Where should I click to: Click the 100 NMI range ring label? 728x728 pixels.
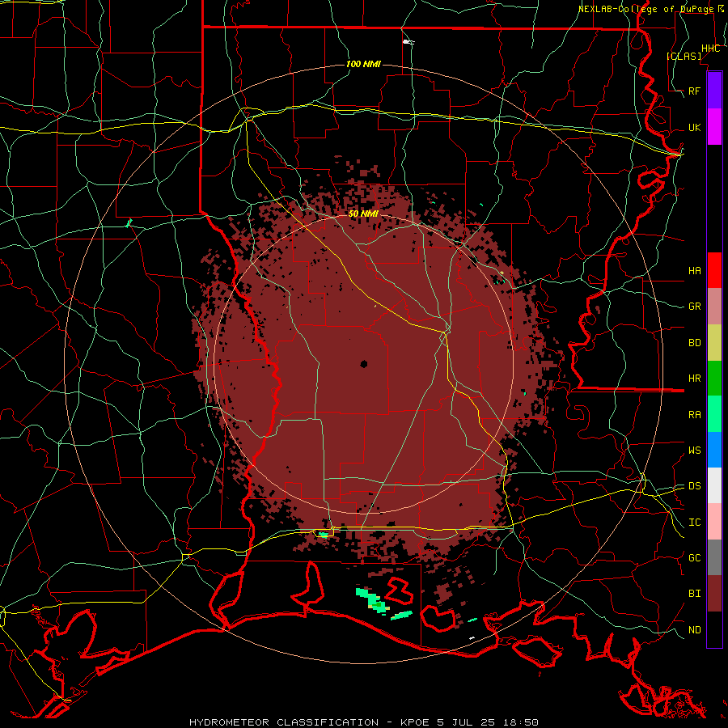pyautogui.click(x=363, y=64)
